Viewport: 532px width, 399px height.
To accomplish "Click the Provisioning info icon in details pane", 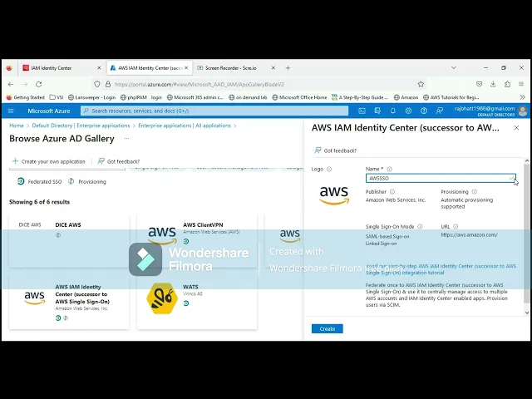I will pos(475,192).
